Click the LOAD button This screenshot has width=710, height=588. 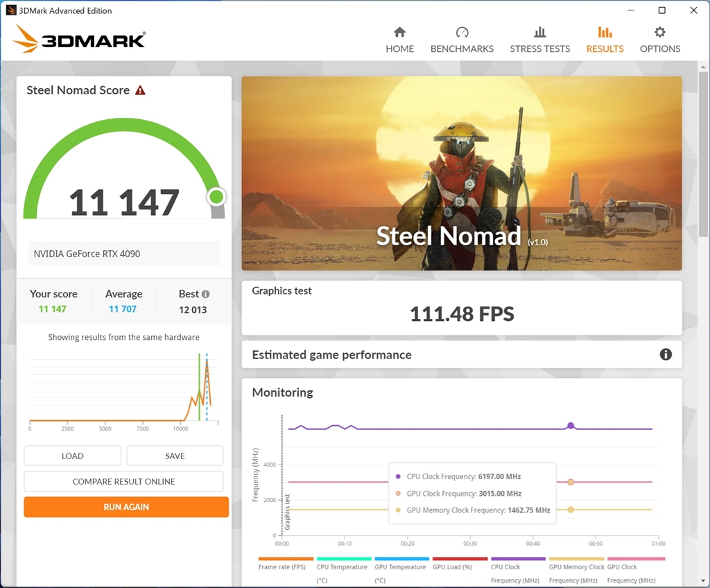click(72, 456)
